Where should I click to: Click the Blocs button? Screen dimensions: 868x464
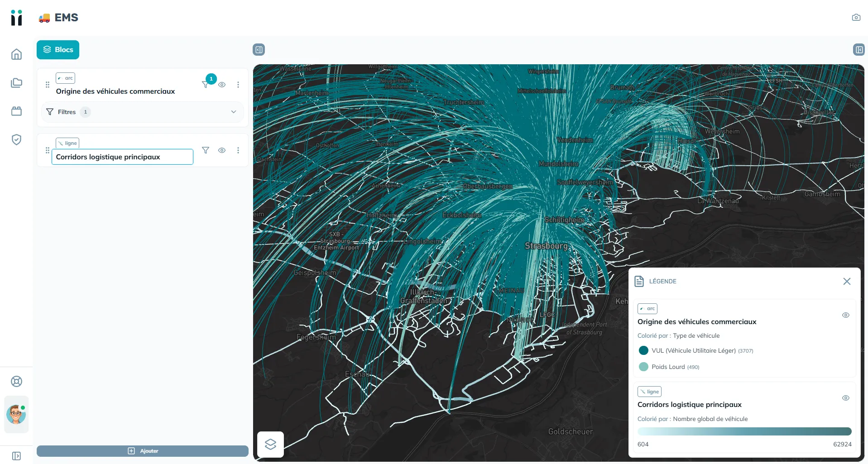(58, 50)
